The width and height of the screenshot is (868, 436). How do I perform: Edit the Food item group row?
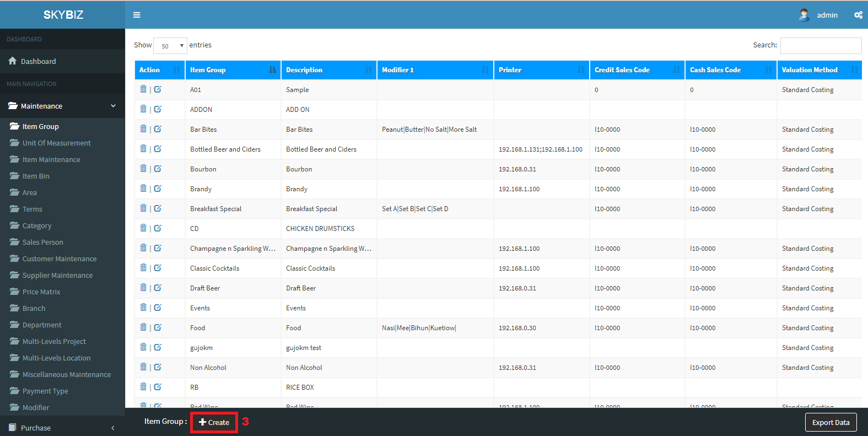click(158, 327)
